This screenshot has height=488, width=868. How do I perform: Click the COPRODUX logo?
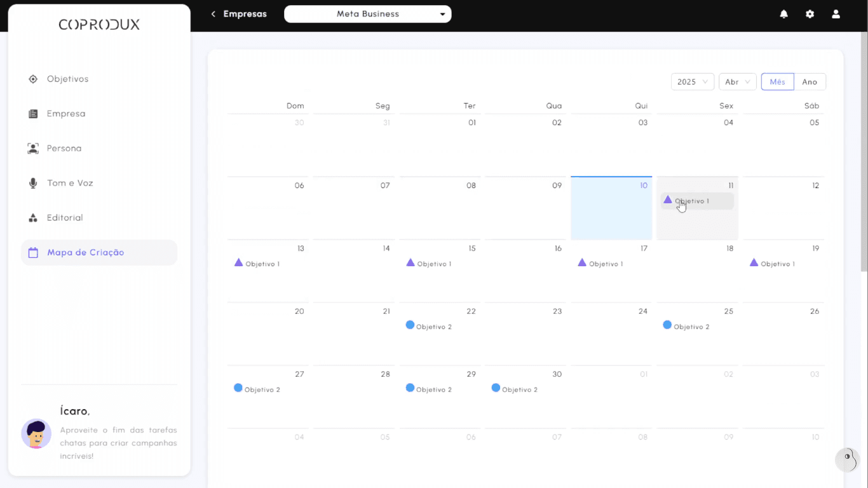coord(99,25)
